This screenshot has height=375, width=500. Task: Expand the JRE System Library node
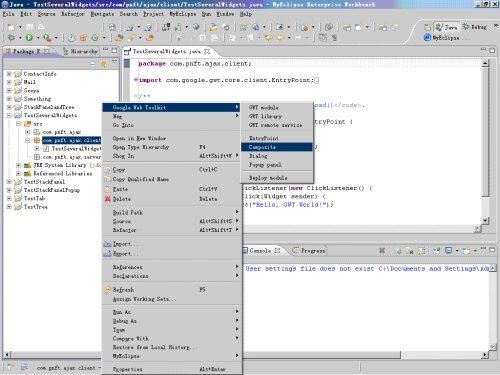[x=19, y=165]
